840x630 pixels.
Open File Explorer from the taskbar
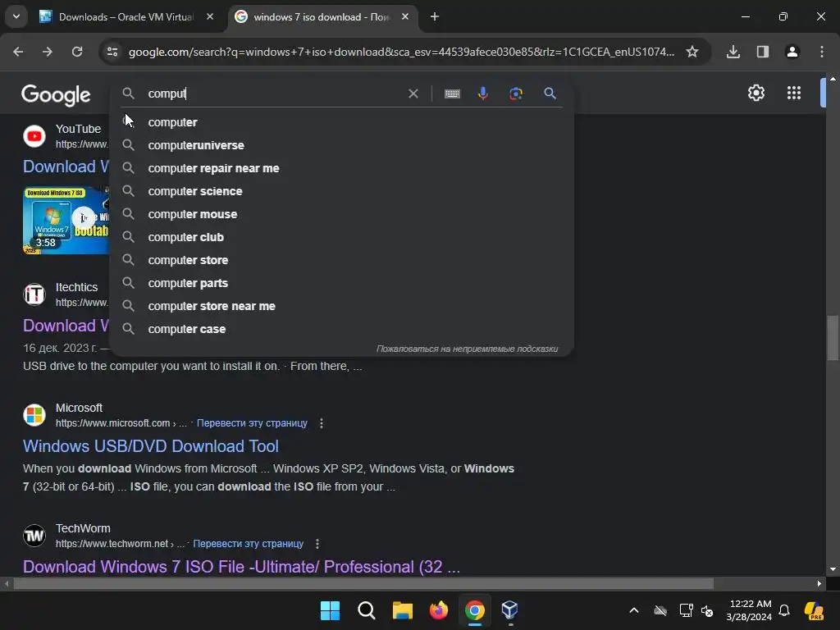(x=402, y=610)
